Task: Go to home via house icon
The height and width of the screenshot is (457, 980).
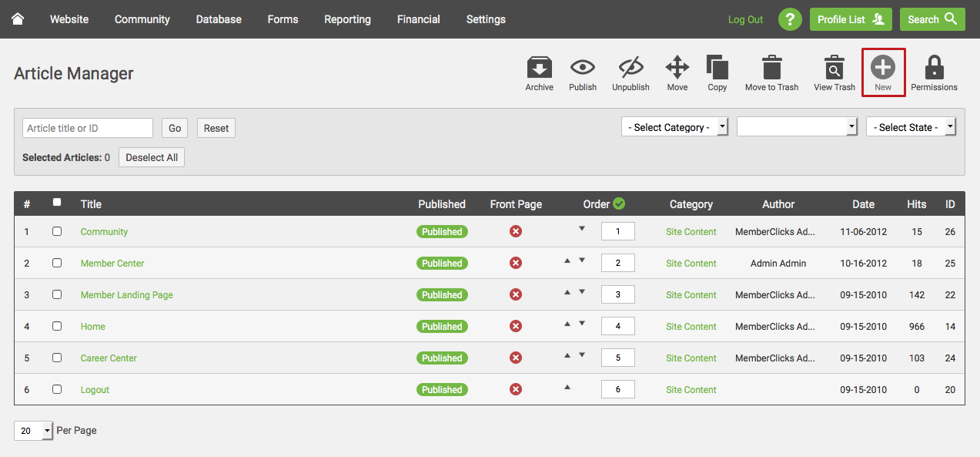Action: [x=17, y=18]
